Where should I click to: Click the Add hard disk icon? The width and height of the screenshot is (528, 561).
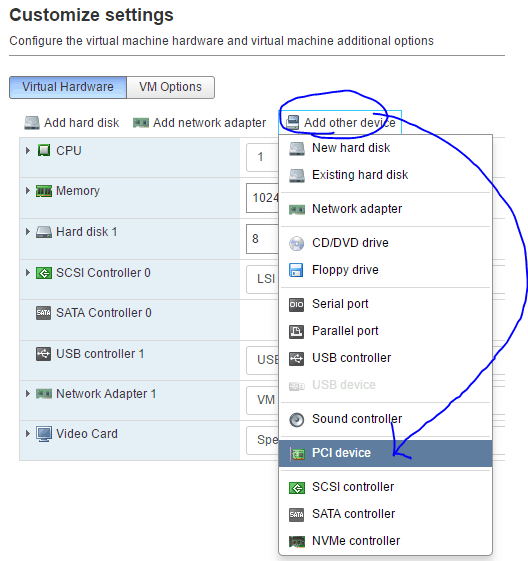coord(32,123)
